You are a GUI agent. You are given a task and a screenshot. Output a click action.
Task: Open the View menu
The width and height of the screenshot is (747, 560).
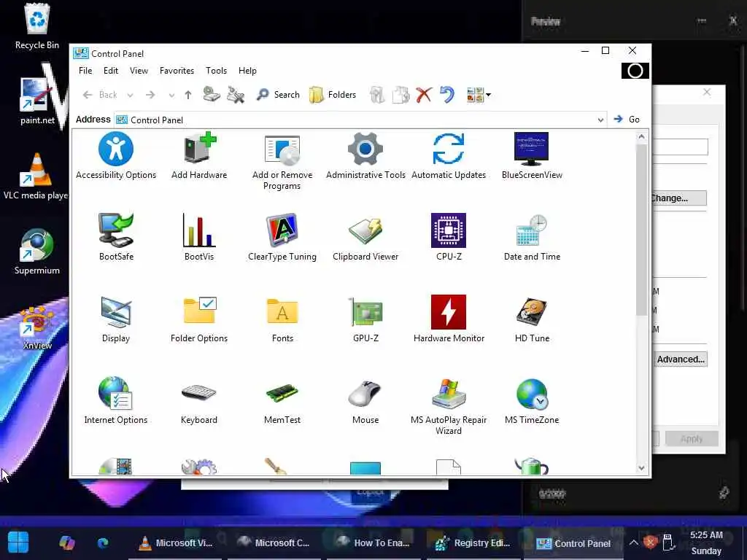(139, 71)
